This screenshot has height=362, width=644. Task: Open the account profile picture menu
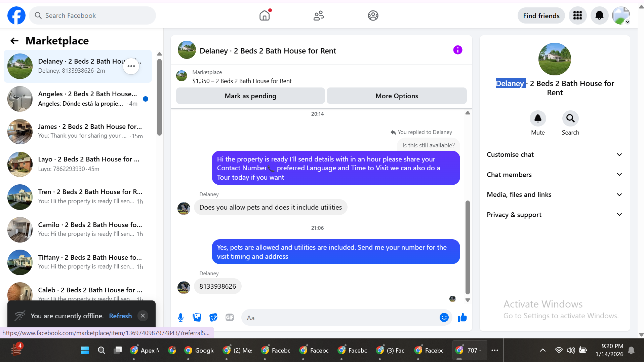[621, 15]
